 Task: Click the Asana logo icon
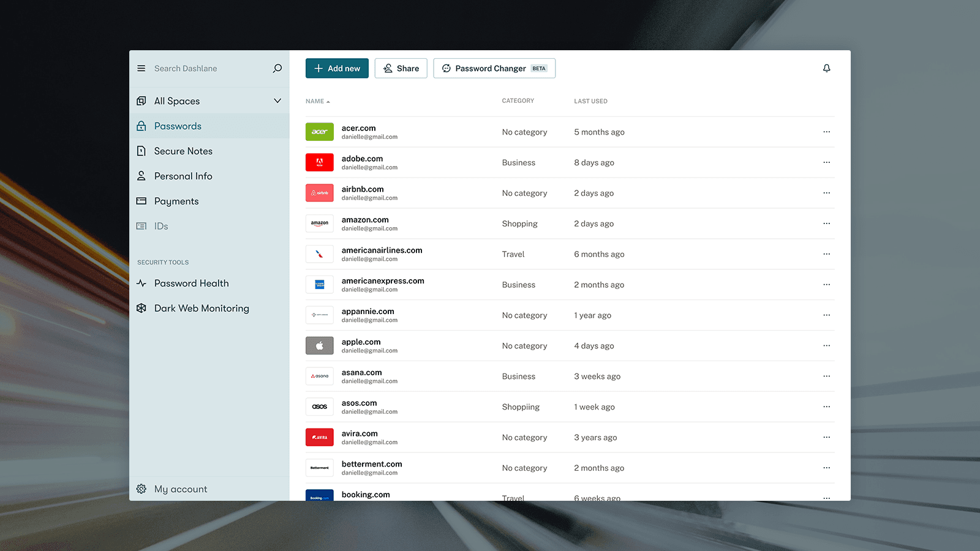(x=320, y=377)
